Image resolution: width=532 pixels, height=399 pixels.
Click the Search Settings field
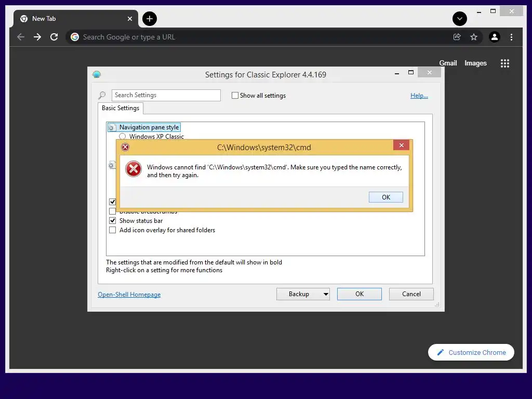point(166,95)
